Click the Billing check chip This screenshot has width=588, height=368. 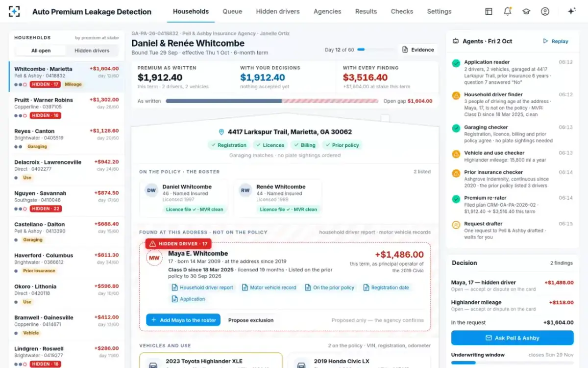[x=305, y=145]
